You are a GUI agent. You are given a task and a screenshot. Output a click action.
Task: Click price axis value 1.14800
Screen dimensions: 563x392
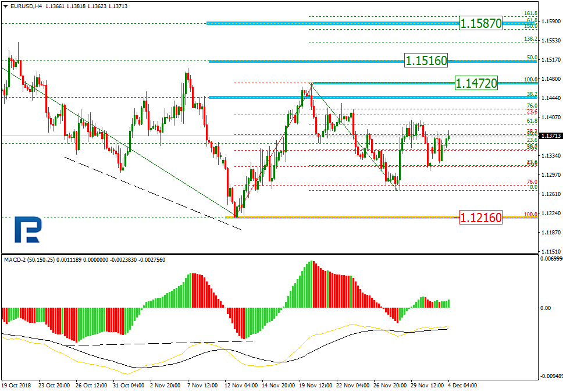coord(551,79)
